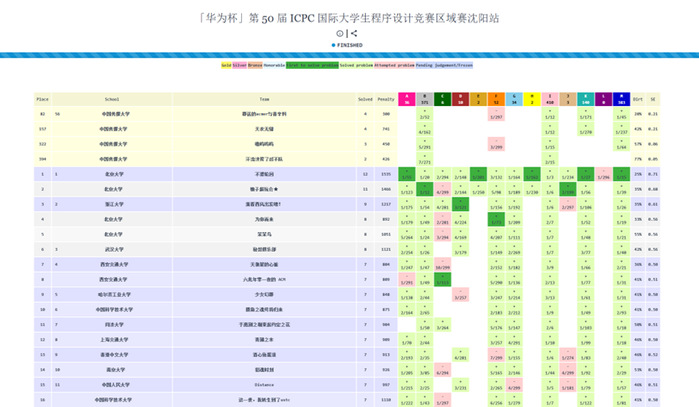Click the School column header
Image resolution: width=699 pixels, height=407 pixels.
click(111, 100)
